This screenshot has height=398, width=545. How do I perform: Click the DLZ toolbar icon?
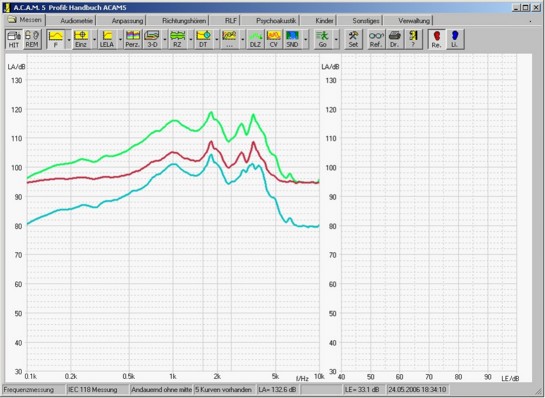click(x=255, y=39)
